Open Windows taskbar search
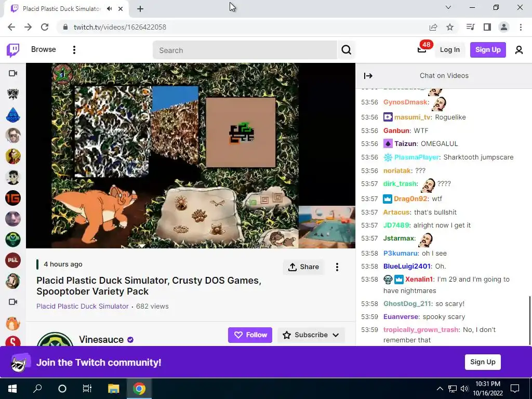Viewport: 532px width, 399px height. [x=37, y=388]
